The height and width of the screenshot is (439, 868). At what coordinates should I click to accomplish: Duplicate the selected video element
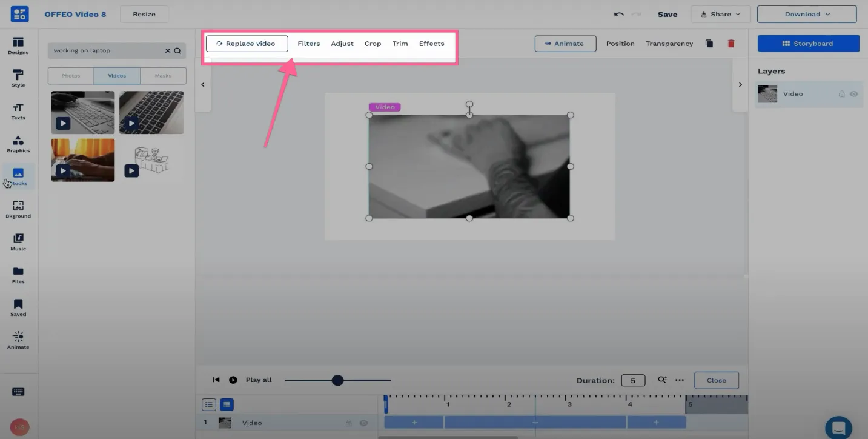709,44
